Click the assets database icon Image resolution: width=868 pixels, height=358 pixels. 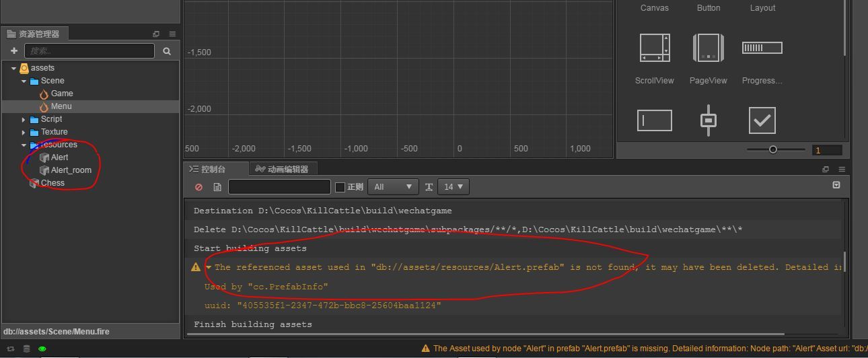click(24, 68)
